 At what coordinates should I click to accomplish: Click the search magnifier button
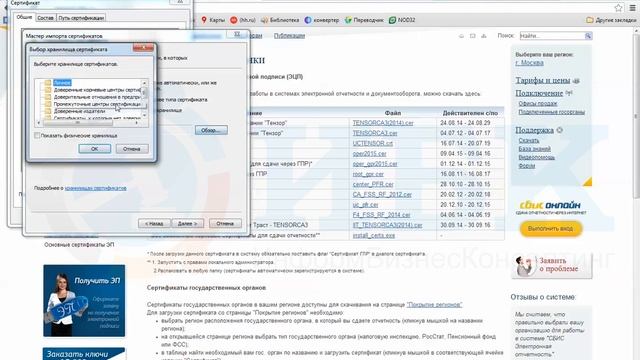point(588,36)
